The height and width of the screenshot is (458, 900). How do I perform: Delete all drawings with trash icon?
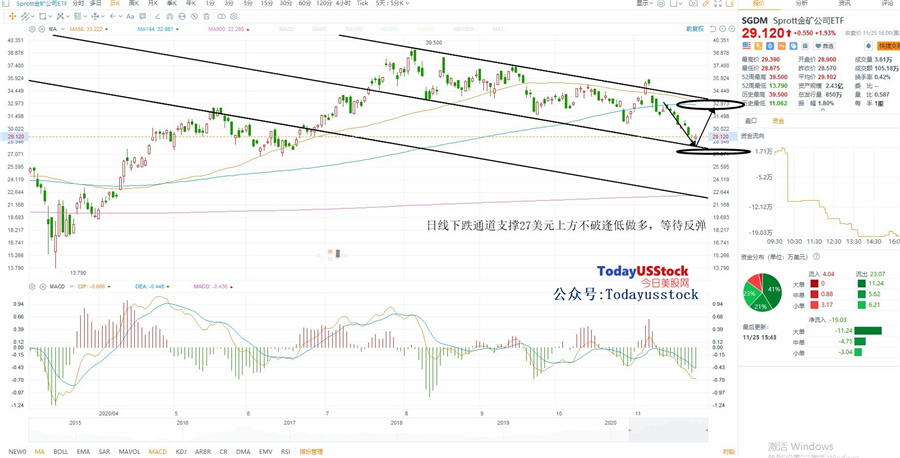click(206, 17)
